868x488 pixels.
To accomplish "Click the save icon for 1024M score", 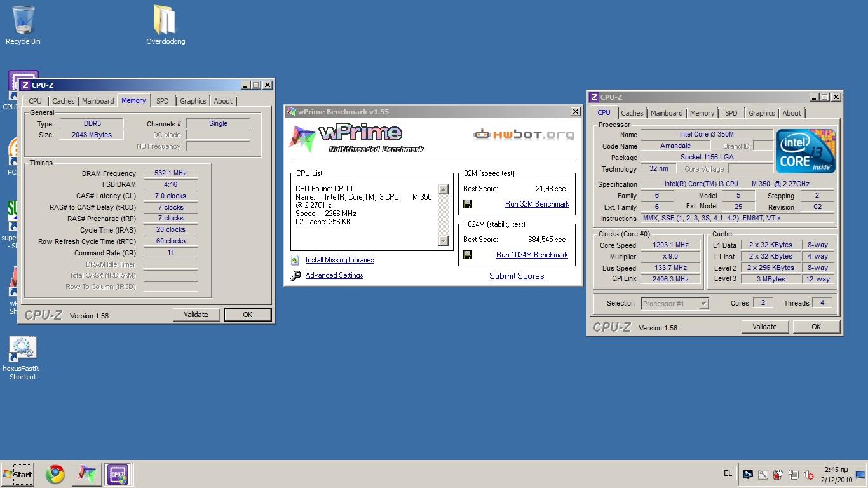I will pyautogui.click(x=468, y=255).
